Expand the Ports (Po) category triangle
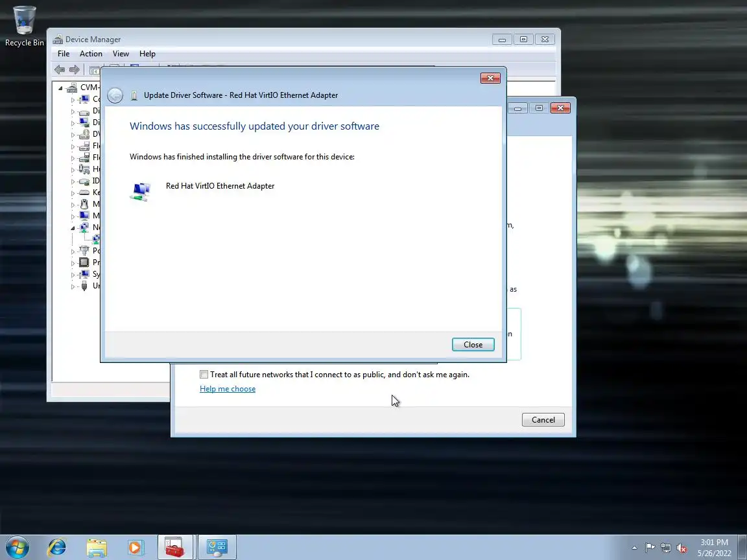The image size is (747, 560). click(x=73, y=251)
